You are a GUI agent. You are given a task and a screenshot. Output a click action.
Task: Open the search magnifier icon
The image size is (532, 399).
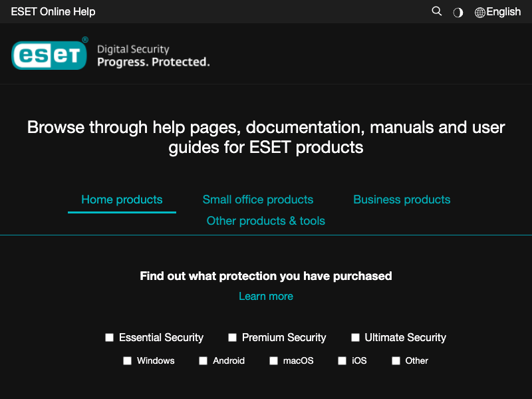pos(437,11)
